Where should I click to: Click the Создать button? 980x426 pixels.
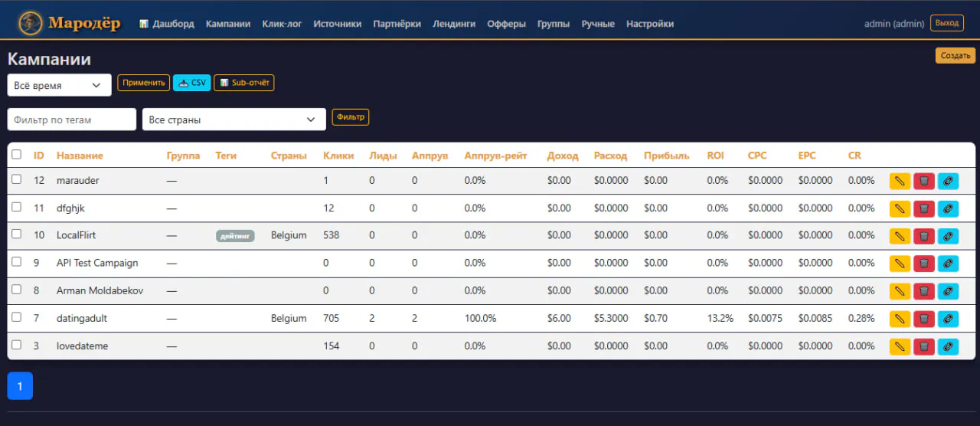pyautogui.click(x=955, y=55)
